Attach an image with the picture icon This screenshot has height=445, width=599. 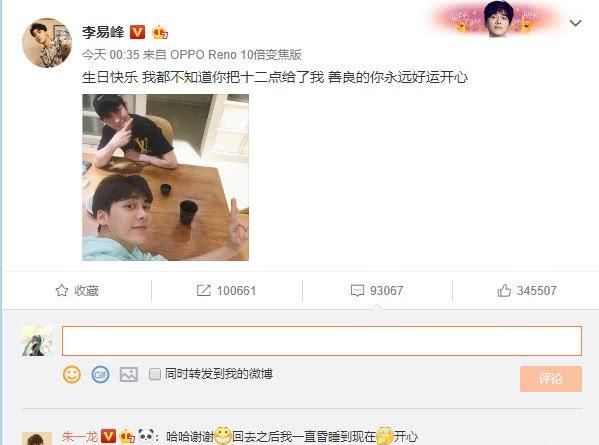[129, 374]
